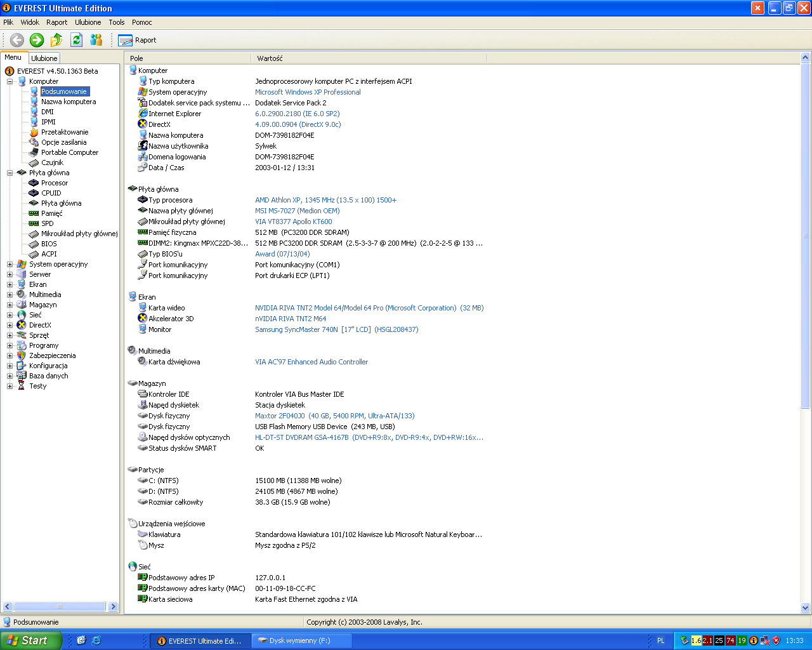Click the Baza danych icon
Viewport: 812px width, 650px height.
[22, 376]
